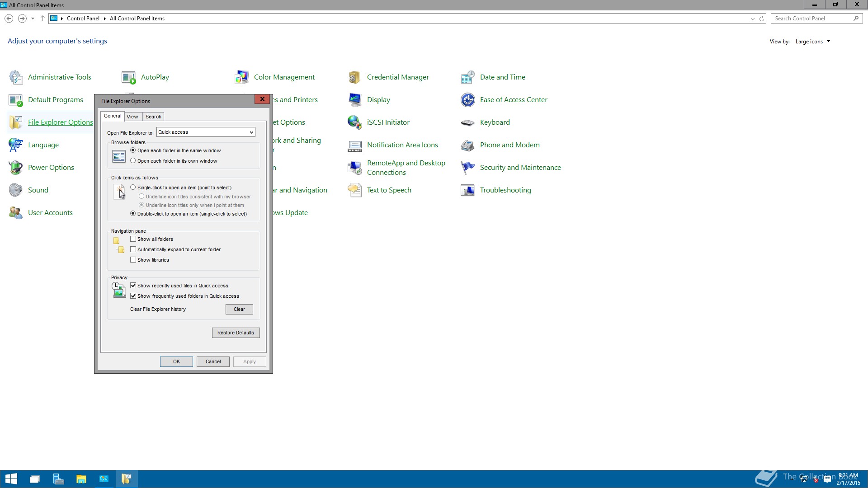Open Credential Manager icon
Image resolution: width=868 pixels, height=488 pixels.
click(x=355, y=77)
